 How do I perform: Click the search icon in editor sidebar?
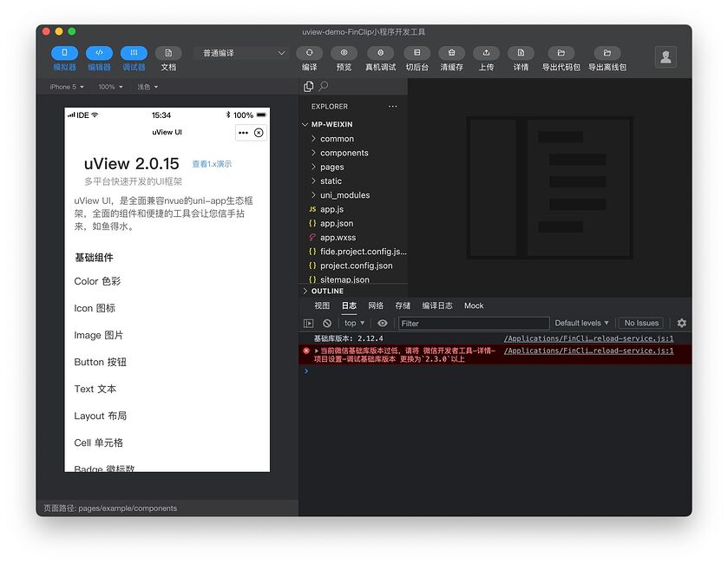click(x=324, y=86)
